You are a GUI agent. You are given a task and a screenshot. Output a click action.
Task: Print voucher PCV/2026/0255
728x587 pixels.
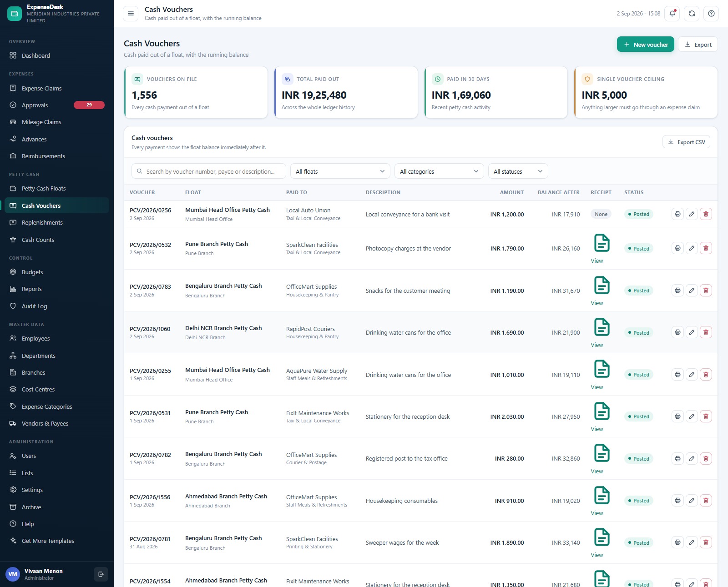[677, 375]
